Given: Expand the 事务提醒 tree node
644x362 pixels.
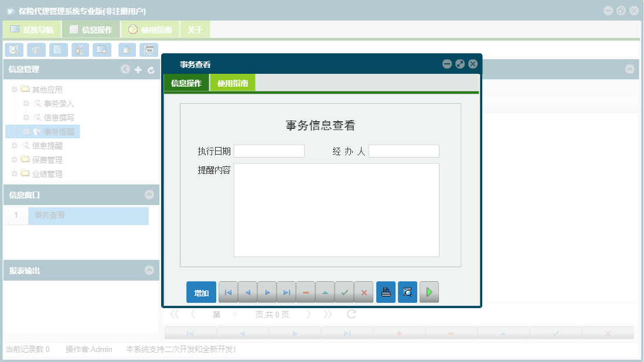Looking at the screenshot, I should click(x=26, y=131).
